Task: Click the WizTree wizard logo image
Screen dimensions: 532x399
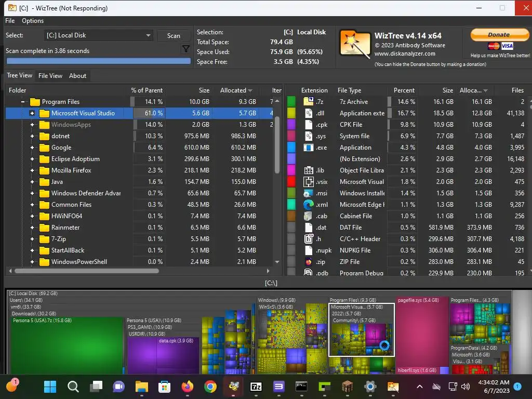Action: tap(355, 45)
